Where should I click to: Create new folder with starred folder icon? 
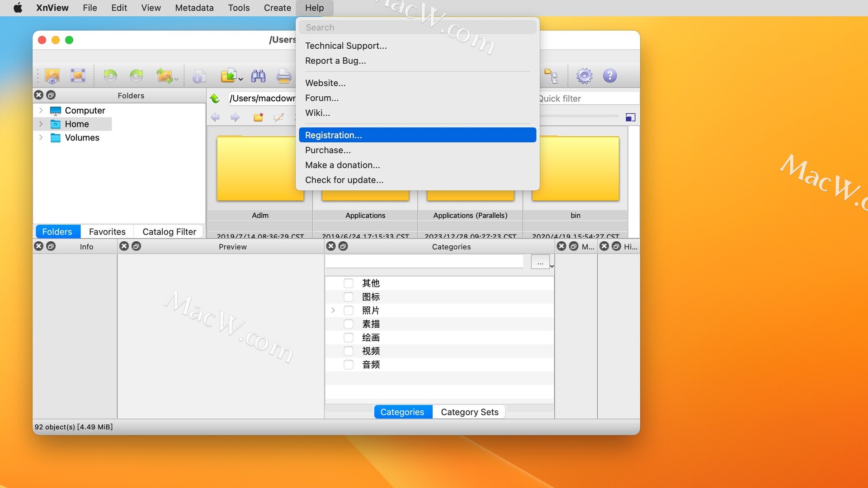point(258,117)
